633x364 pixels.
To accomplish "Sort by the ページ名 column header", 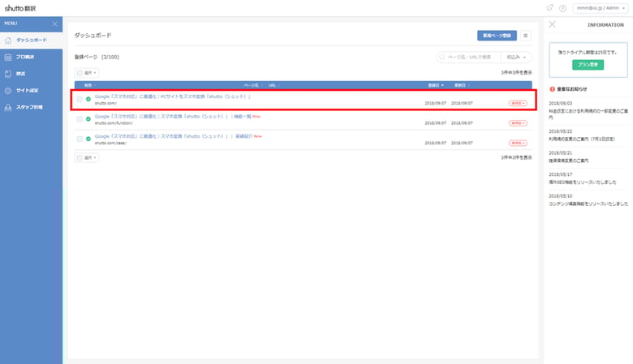I will pyautogui.click(x=252, y=85).
